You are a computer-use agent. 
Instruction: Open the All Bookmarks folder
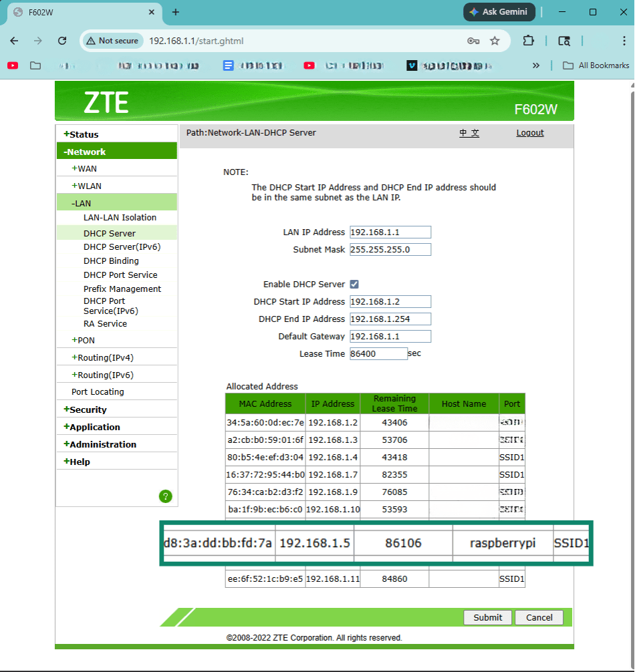[x=596, y=65]
